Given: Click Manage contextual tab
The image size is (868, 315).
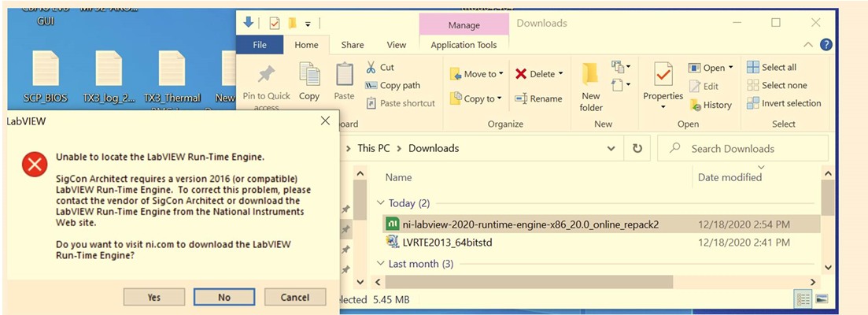Looking at the screenshot, I should pyautogui.click(x=464, y=25).
